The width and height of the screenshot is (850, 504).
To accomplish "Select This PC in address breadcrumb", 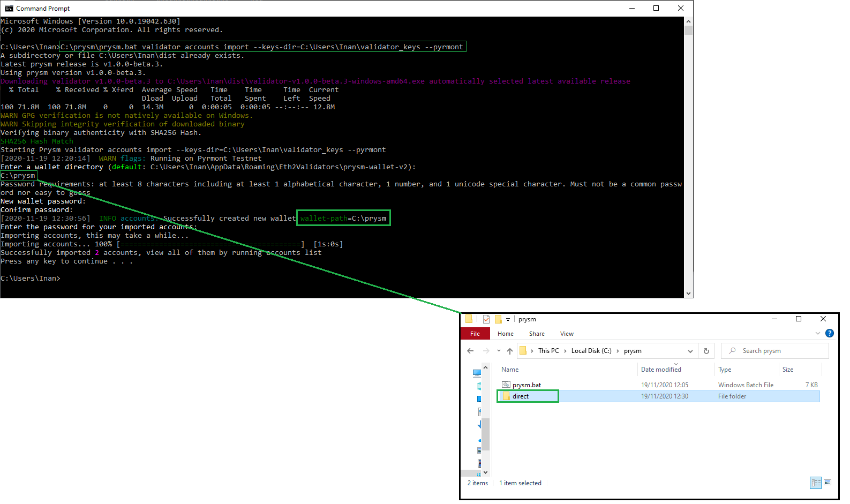I will point(548,351).
